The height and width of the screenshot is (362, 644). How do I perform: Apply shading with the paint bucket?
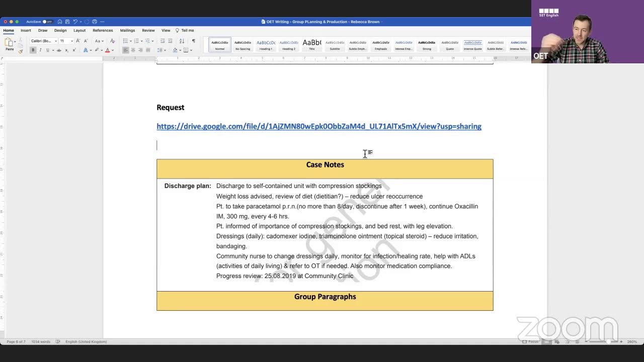click(x=175, y=50)
